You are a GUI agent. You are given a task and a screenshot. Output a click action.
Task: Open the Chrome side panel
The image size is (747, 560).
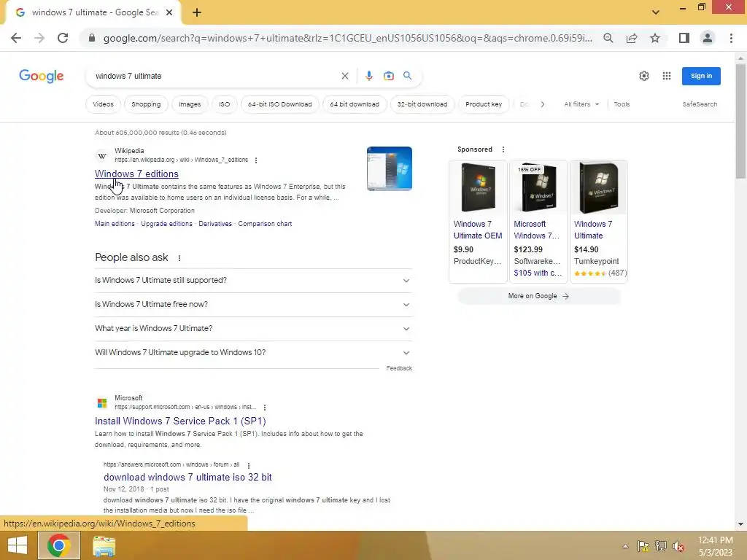coord(684,38)
